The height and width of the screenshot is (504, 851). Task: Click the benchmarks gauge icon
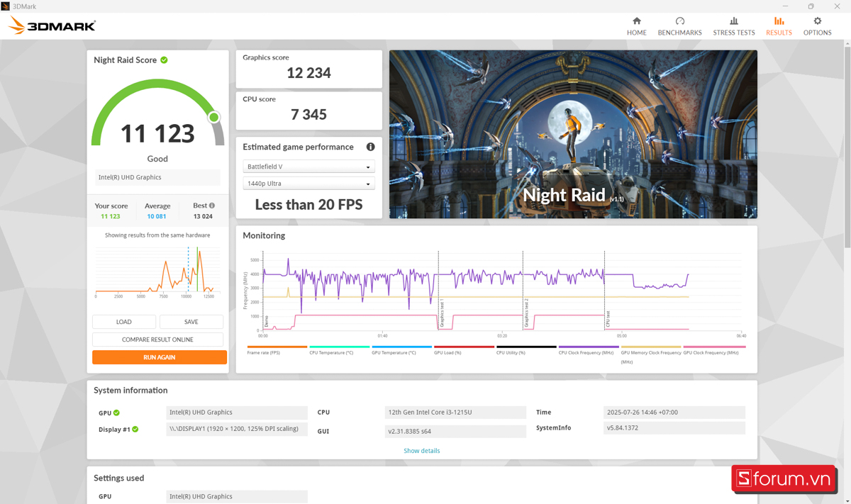680,21
